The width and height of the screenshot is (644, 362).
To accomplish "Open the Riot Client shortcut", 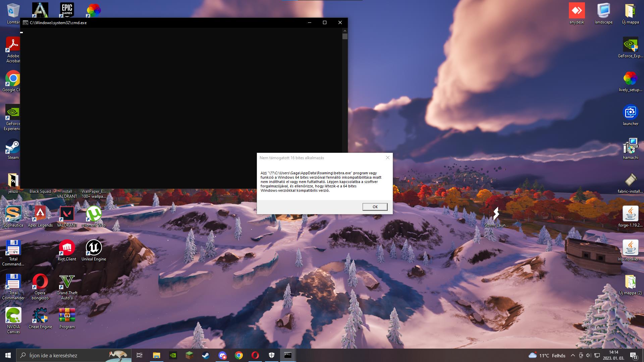I will [67, 248].
